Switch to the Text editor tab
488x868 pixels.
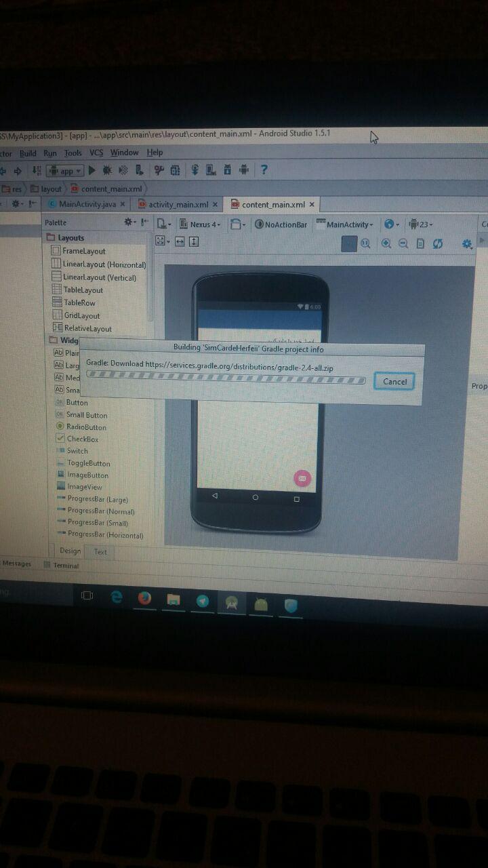point(100,552)
